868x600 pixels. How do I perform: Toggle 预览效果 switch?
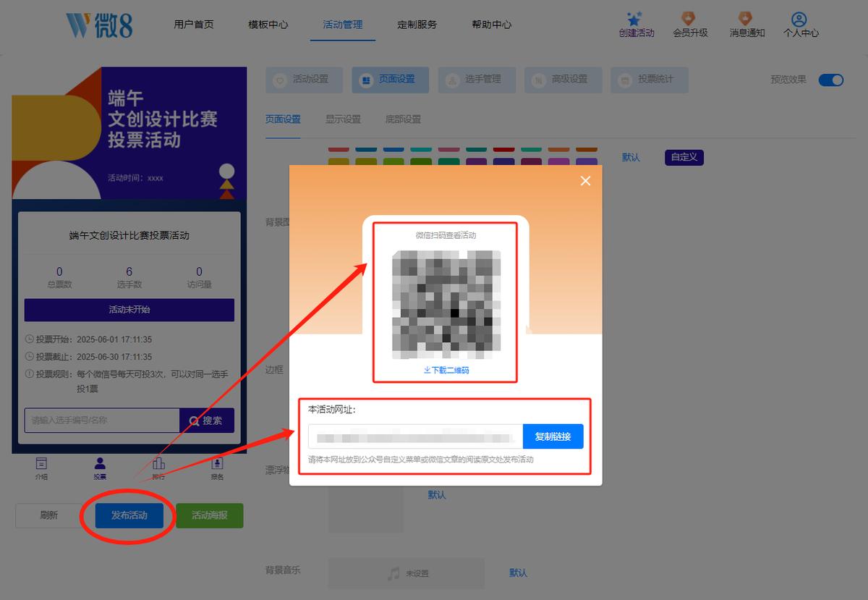click(x=831, y=80)
